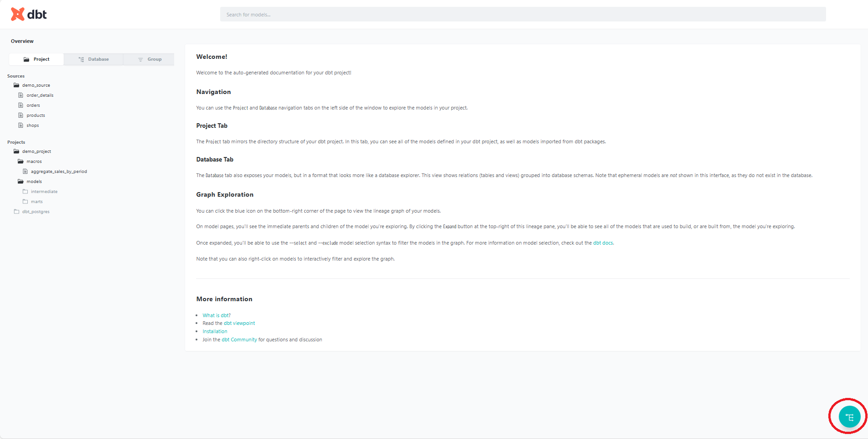
Task: Open the Overview link
Action: click(22, 41)
